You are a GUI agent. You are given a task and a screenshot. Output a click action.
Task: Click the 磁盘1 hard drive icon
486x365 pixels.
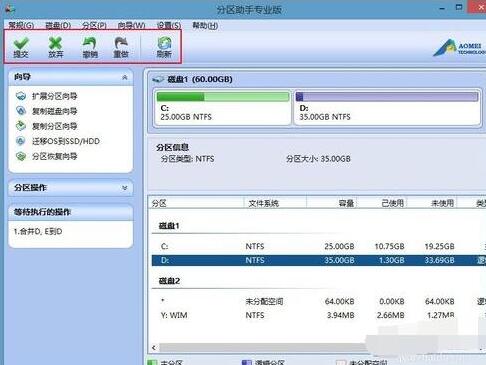pos(158,79)
